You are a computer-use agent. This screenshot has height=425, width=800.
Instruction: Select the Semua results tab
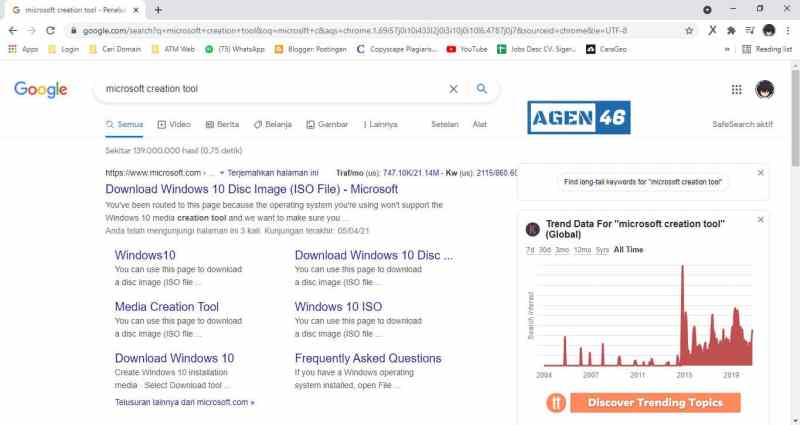[x=124, y=124]
